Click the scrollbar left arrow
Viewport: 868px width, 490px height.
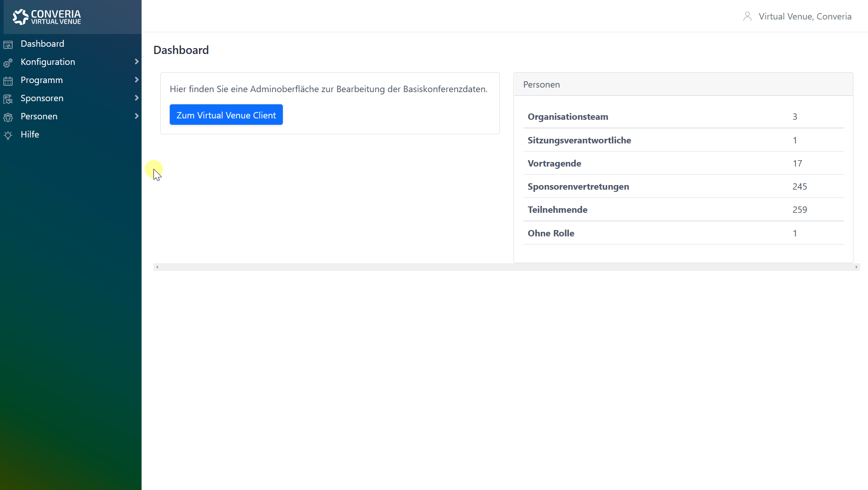(157, 267)
